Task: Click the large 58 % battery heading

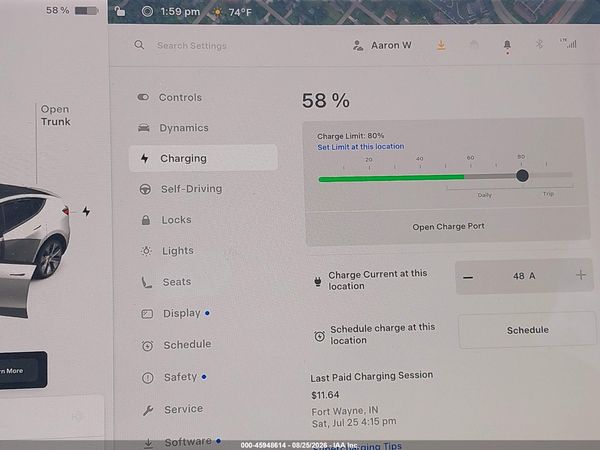Action: click(x=325, y=101)
